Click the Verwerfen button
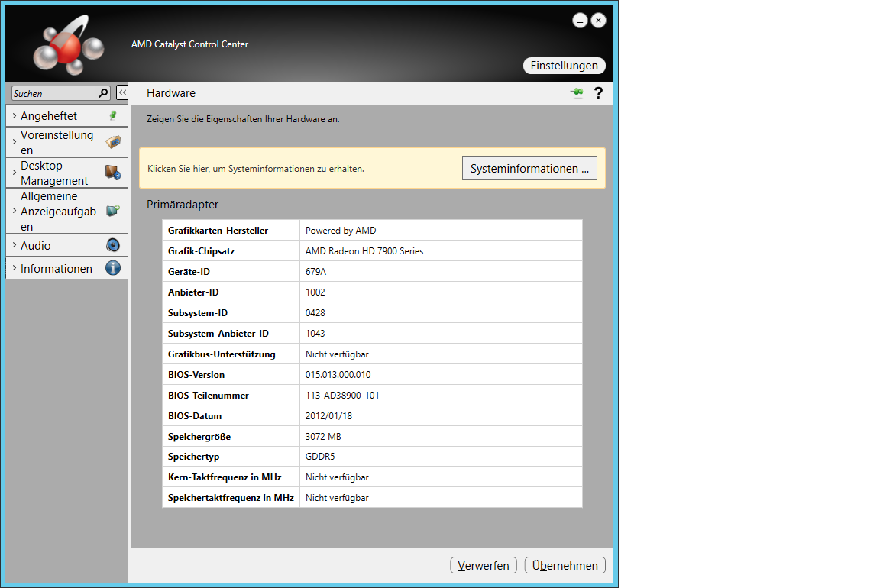The image size is (880, 588). (x=484, y=566)
